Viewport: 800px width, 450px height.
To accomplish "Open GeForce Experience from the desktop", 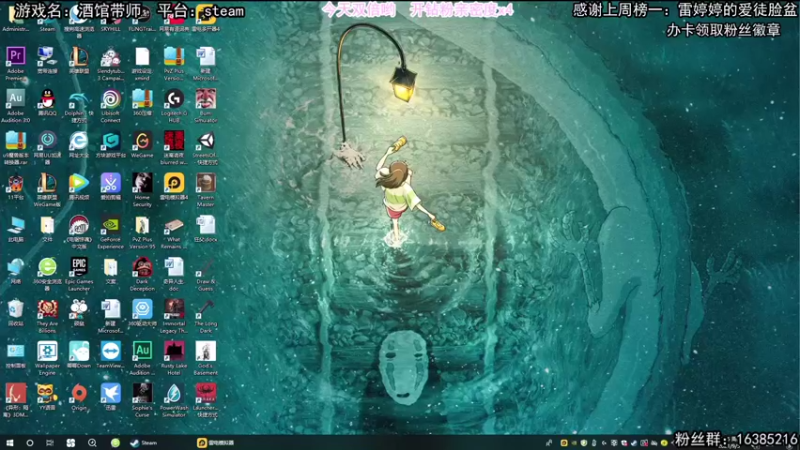I will (x=110, y=232).
